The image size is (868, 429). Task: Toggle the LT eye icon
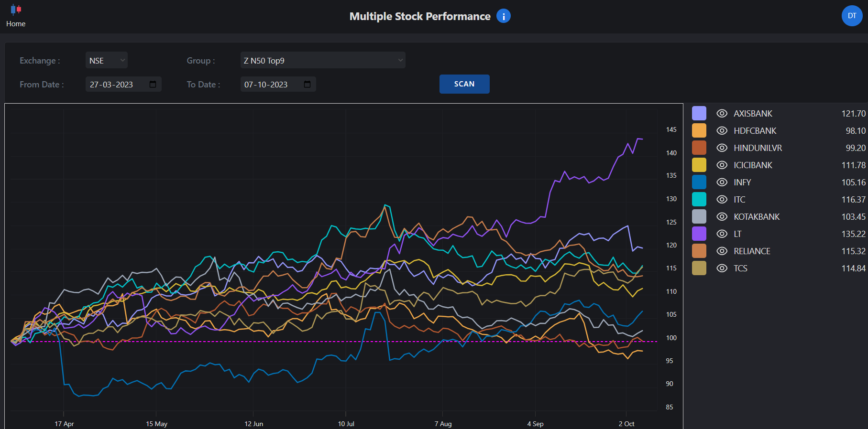[x=722, y=234]
